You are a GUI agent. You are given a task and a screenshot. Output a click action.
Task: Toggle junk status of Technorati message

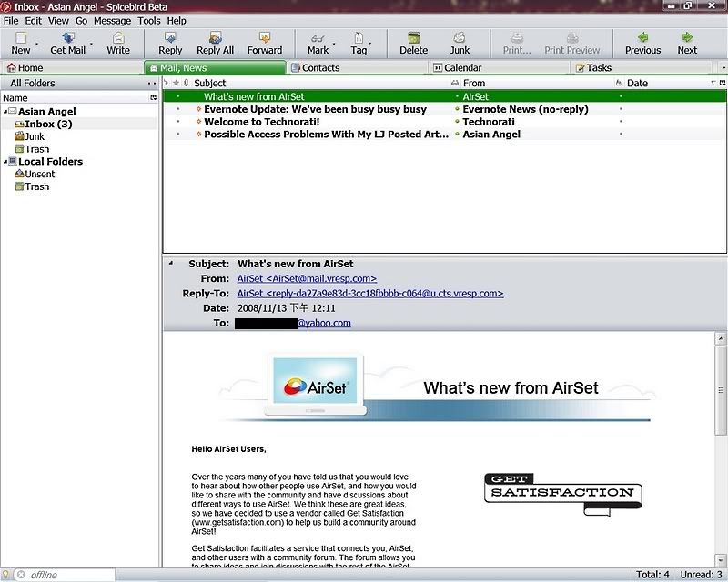[621, 122]
